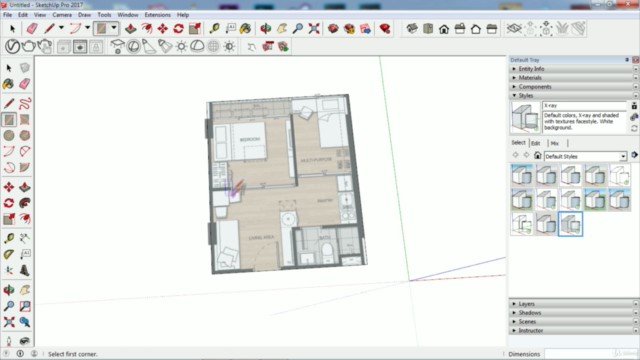Select the Push/Pull tool in top toolbar

point(131,29)
